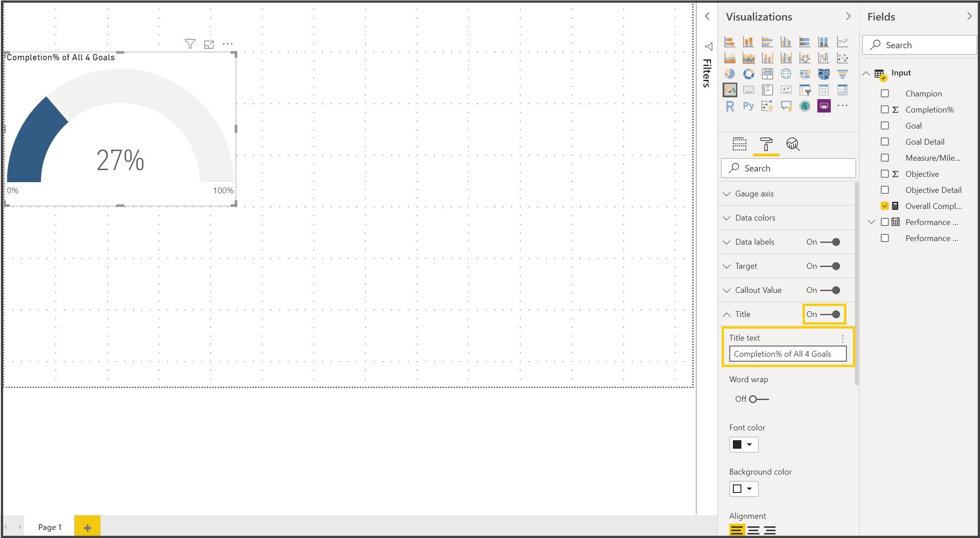The height and width of the screenshot is (538, 980).
Task: Select the purple PowerApps visual
Action: point(824,106)
